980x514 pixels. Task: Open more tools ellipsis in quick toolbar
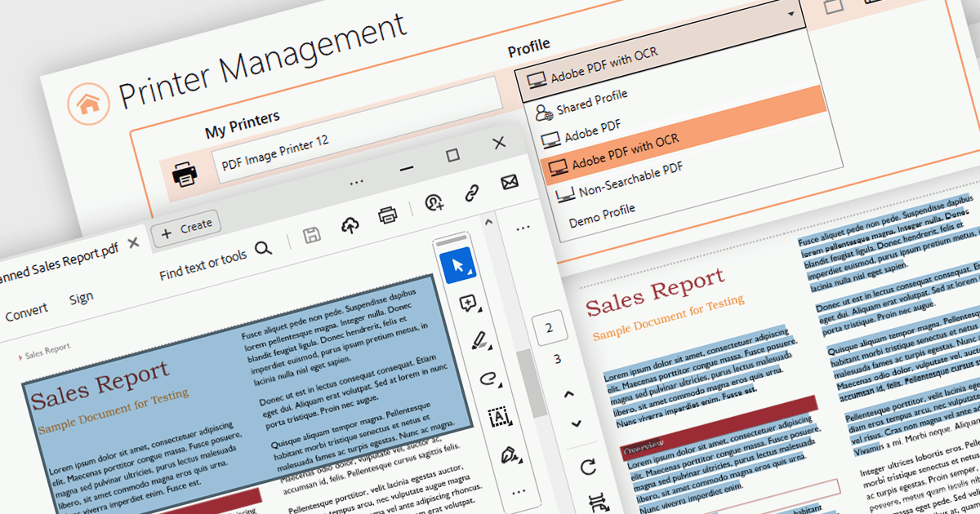(x=518, y=491)
